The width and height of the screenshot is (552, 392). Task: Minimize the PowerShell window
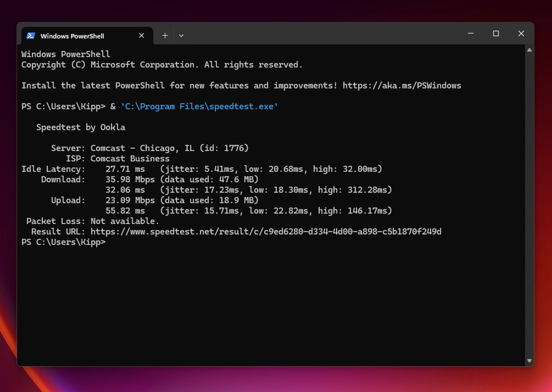point(470,33)
